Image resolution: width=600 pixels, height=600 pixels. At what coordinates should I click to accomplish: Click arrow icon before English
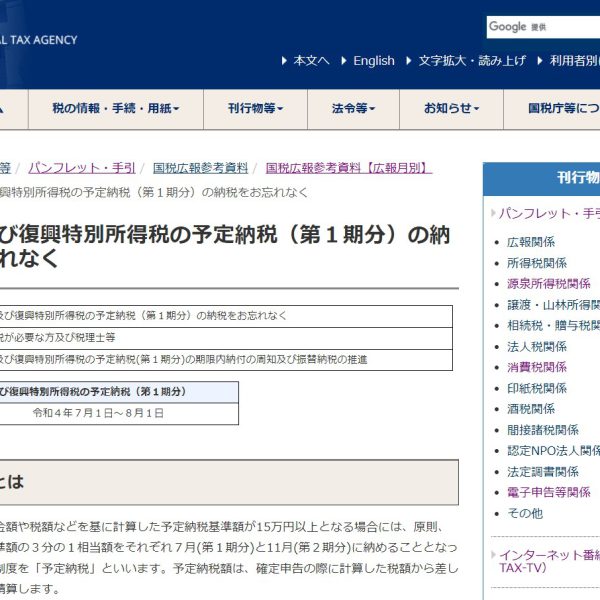pos(344,60)
